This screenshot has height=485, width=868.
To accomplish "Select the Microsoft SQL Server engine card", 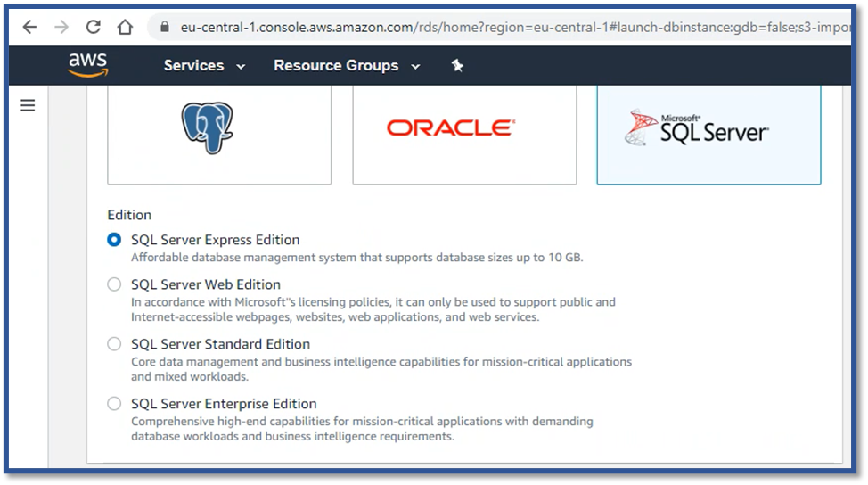I will 708,135.
